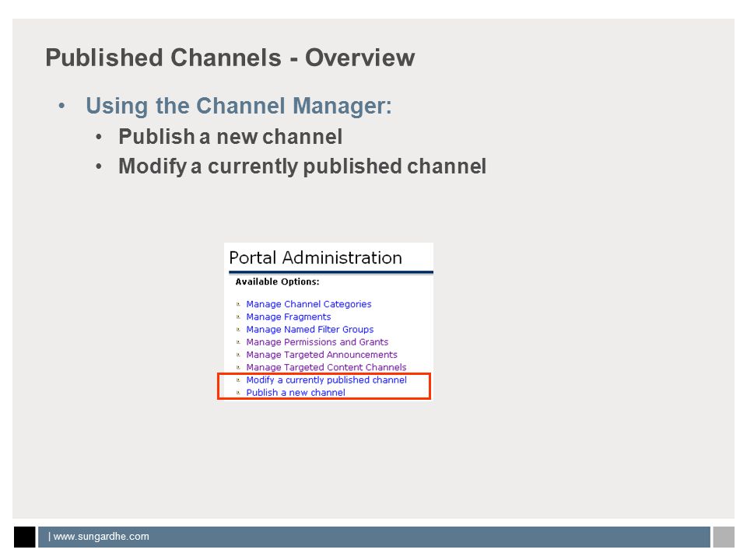This screenshot has height=560, width=747.
Task: Open Manage Named Filter Groups link
Action: (x=310, y=329)
